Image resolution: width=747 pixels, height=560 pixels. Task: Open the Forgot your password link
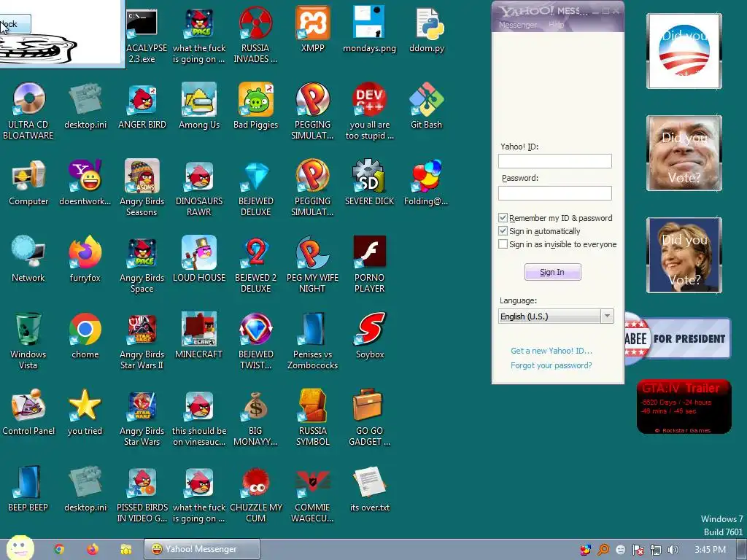(551, 365)
